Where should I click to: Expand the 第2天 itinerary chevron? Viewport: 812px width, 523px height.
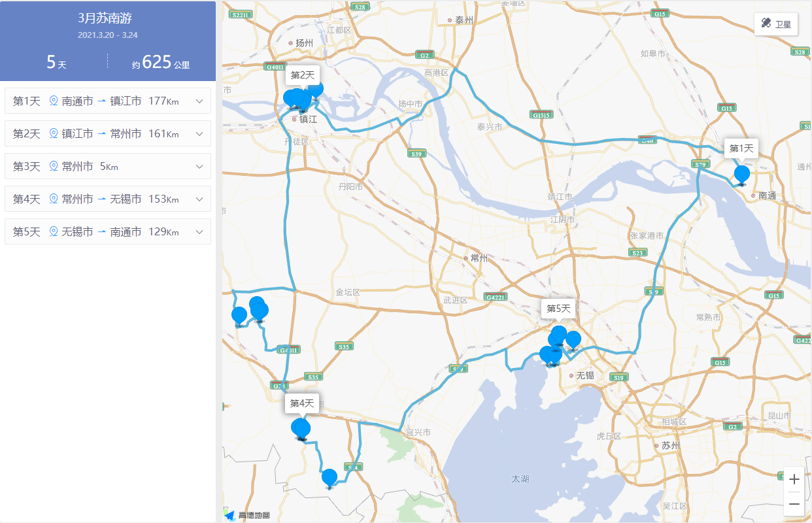[x=199, y=134]
